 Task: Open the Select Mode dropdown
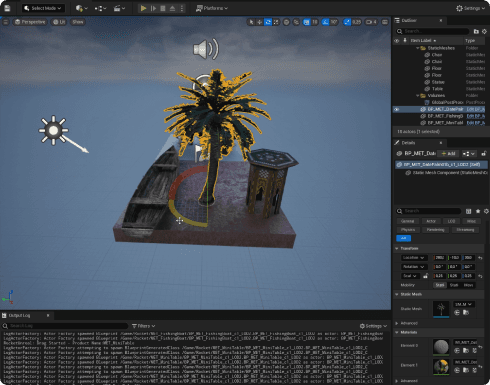[x=43, y=8]
